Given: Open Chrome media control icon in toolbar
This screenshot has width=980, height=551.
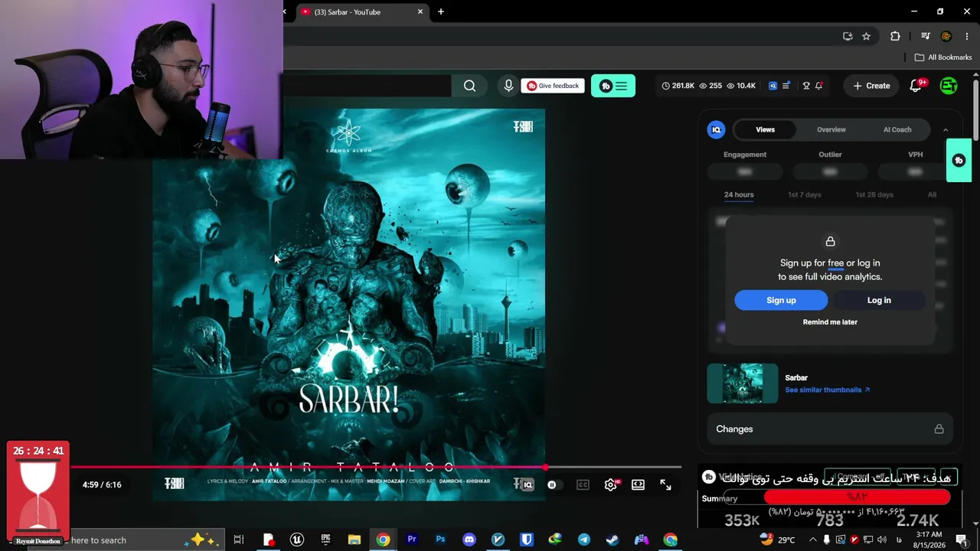Looking at the screenshot, I should 926,36.
